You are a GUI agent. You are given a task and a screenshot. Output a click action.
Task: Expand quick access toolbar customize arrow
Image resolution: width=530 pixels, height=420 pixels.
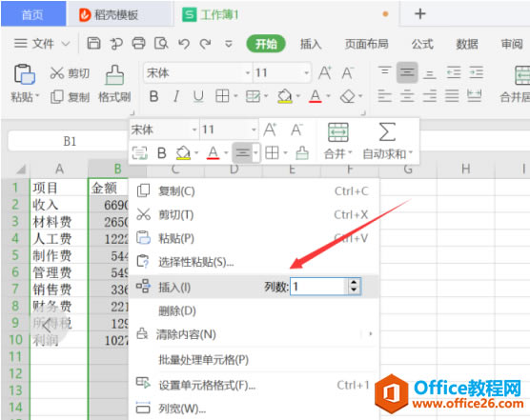pos(229,44)
